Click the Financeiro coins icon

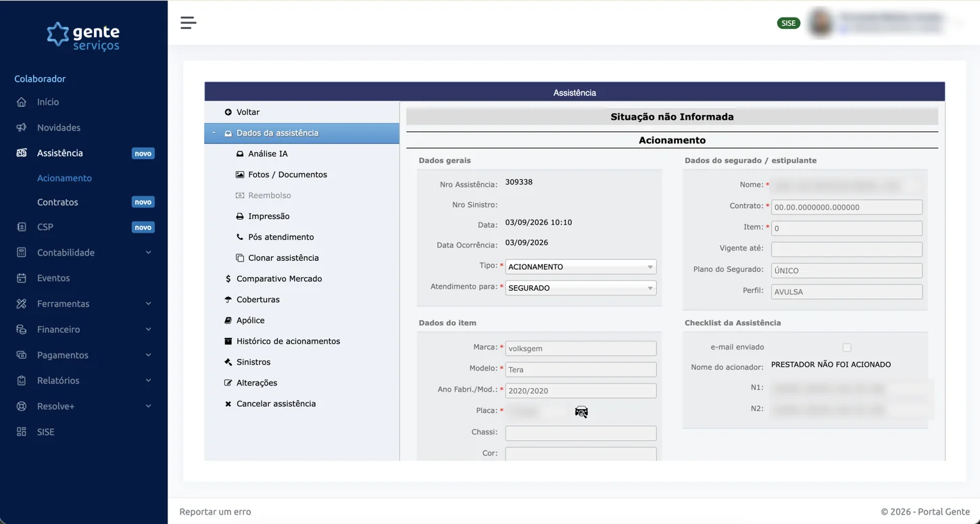point(22,330)
